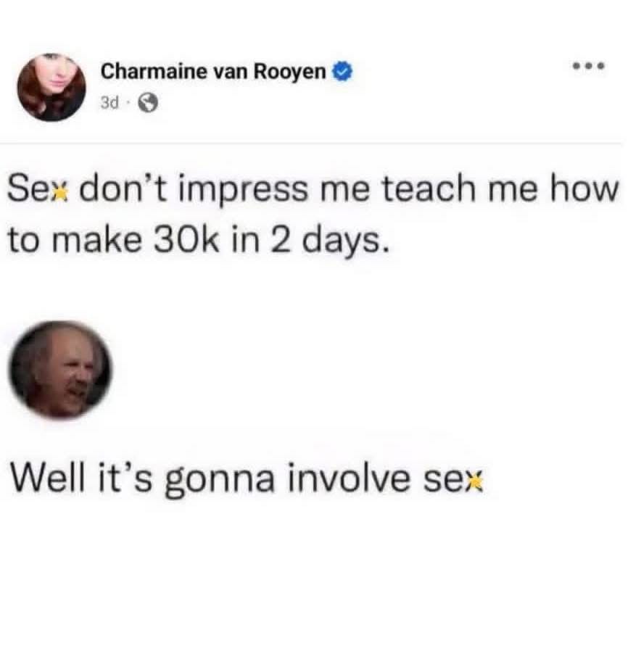628x672 pixels.
Task: Open the three-dot post options menu
Action: tap(590, 66)
